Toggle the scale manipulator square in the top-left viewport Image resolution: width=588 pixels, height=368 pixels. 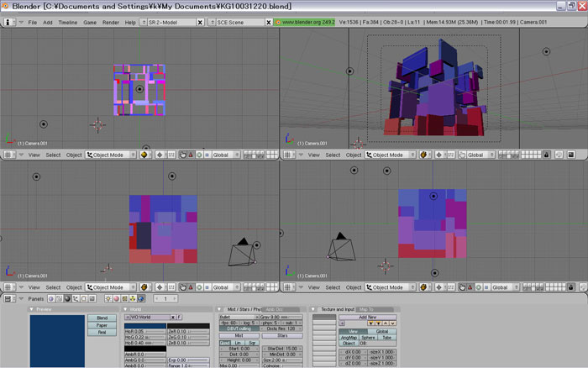[207, 155]
